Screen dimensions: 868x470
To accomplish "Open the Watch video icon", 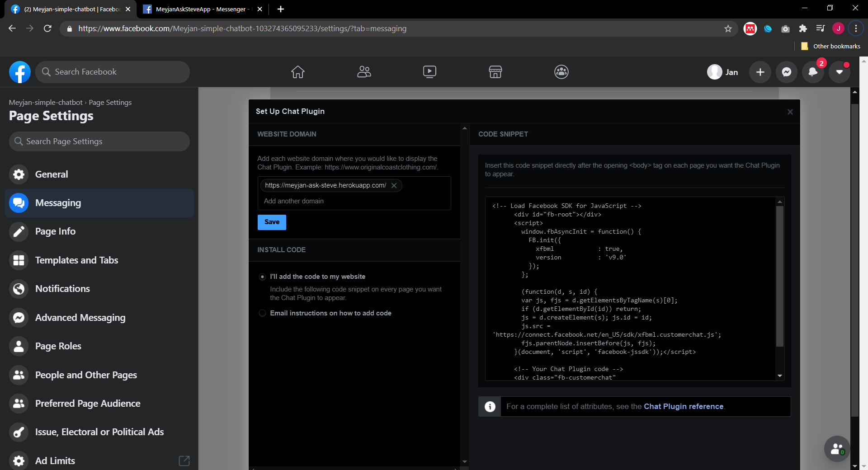I will [429, 72].
